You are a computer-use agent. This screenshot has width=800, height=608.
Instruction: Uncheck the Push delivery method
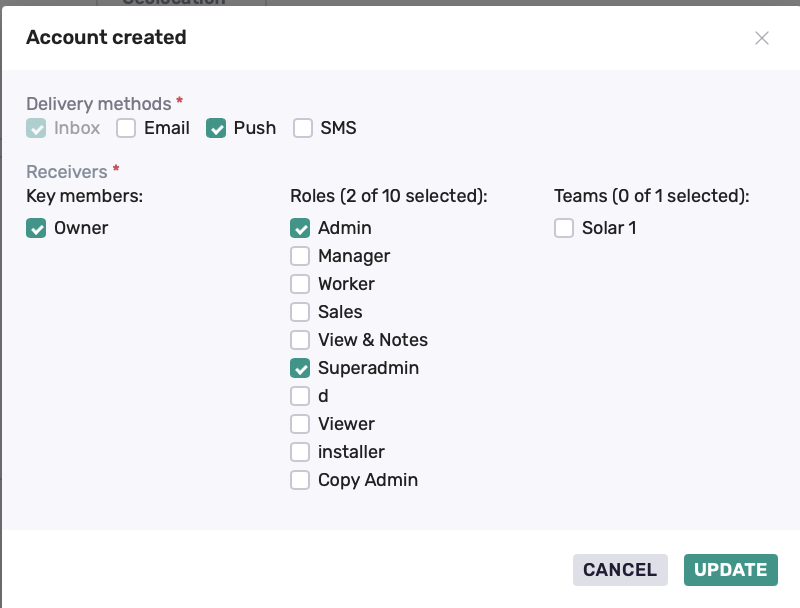216,128
